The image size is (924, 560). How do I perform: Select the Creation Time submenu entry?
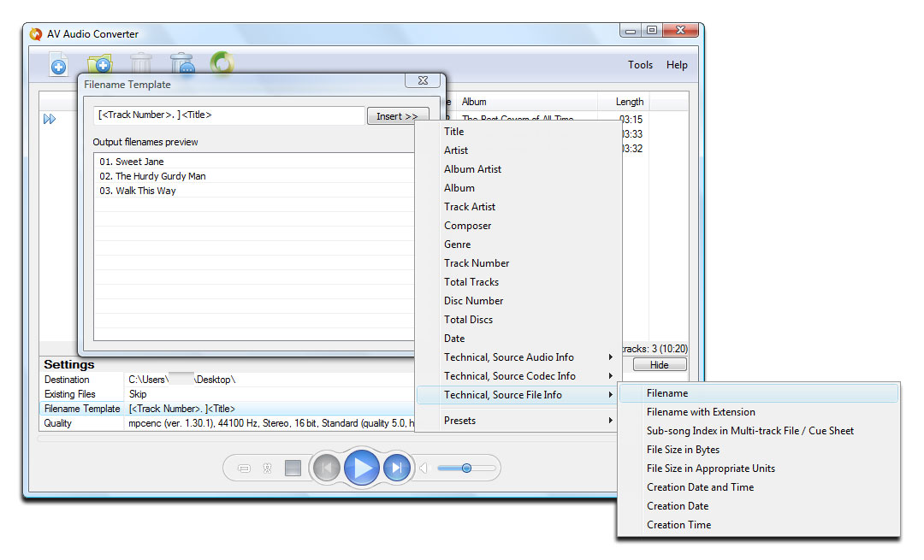(759, 525)
